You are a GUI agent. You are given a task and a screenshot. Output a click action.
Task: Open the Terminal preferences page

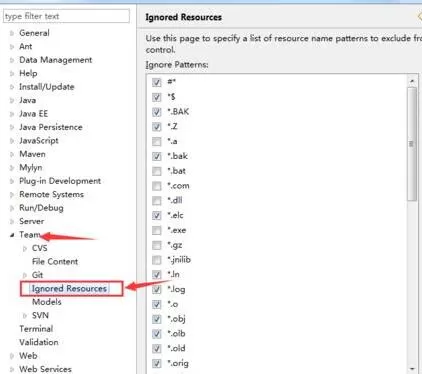click(x=36, y=329)
